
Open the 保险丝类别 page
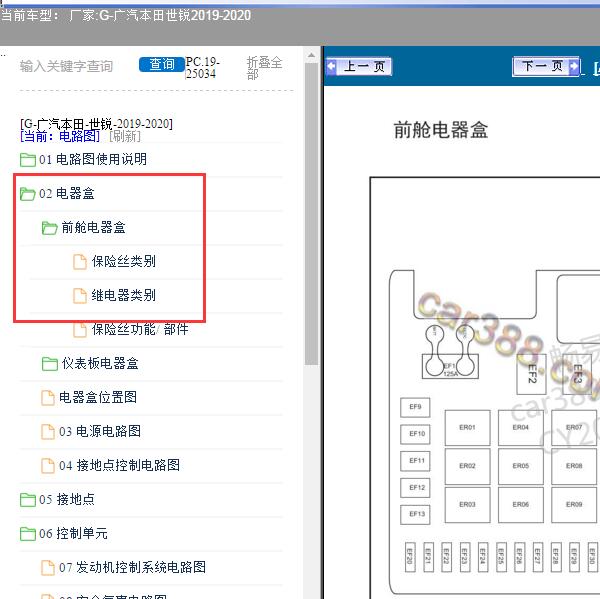pyautogui.click(x=124, y=261)
